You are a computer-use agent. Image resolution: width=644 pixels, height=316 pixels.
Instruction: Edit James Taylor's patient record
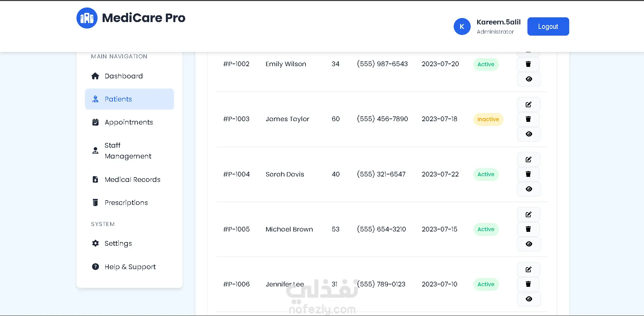click(x=528, y=105)
